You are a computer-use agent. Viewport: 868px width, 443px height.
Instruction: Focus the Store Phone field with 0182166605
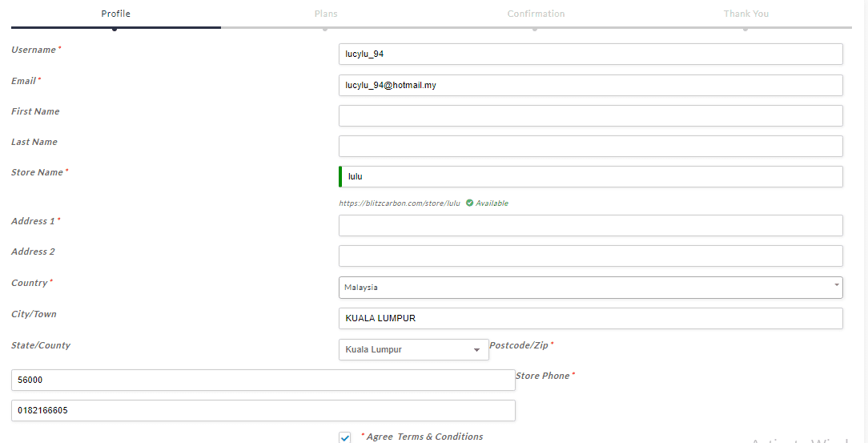263,410
